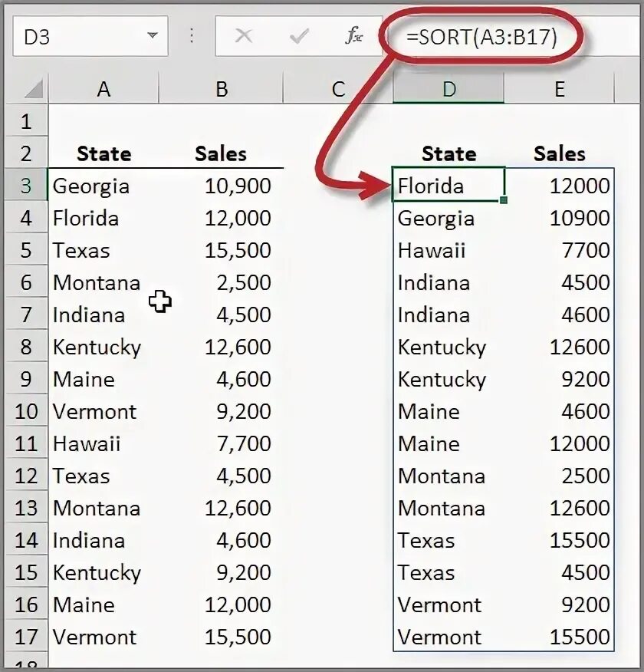Select column E header
The width and height of the screenshot is (644, 672).
click(x=559, y=90)
